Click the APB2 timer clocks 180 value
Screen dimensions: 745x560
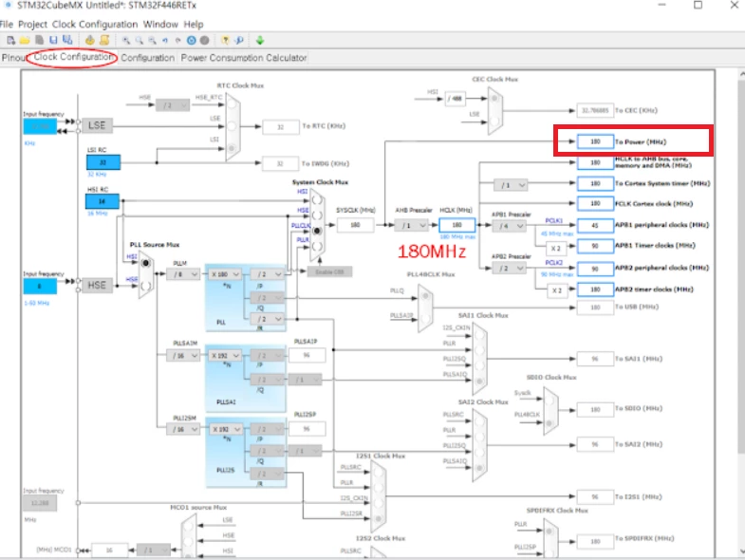pos(595,289)
